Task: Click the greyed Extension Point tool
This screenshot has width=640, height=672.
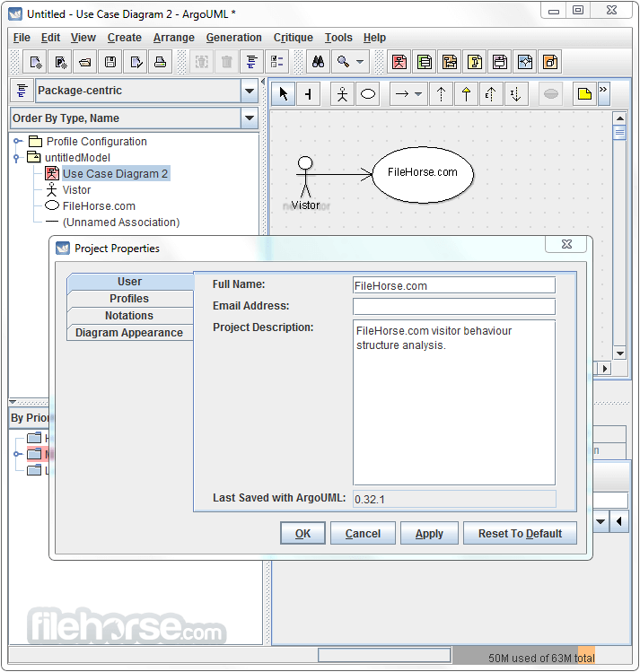Action: tap(551, 93)
